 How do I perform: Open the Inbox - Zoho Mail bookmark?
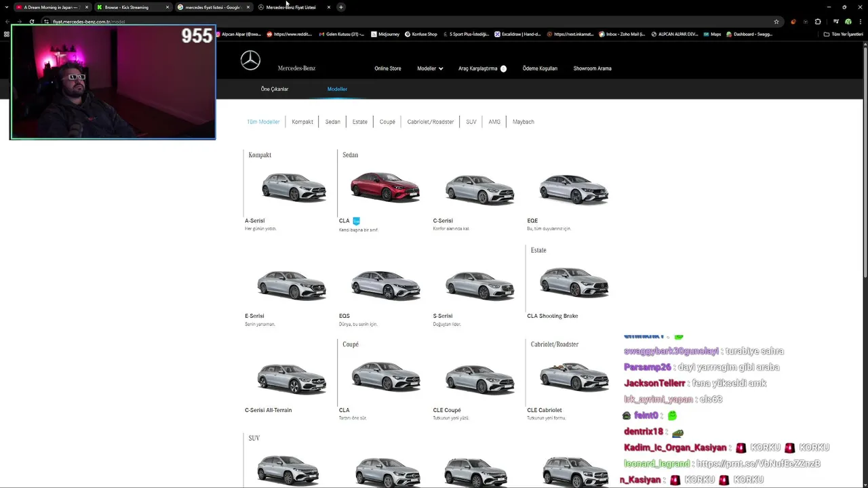(x=623, y=34)
